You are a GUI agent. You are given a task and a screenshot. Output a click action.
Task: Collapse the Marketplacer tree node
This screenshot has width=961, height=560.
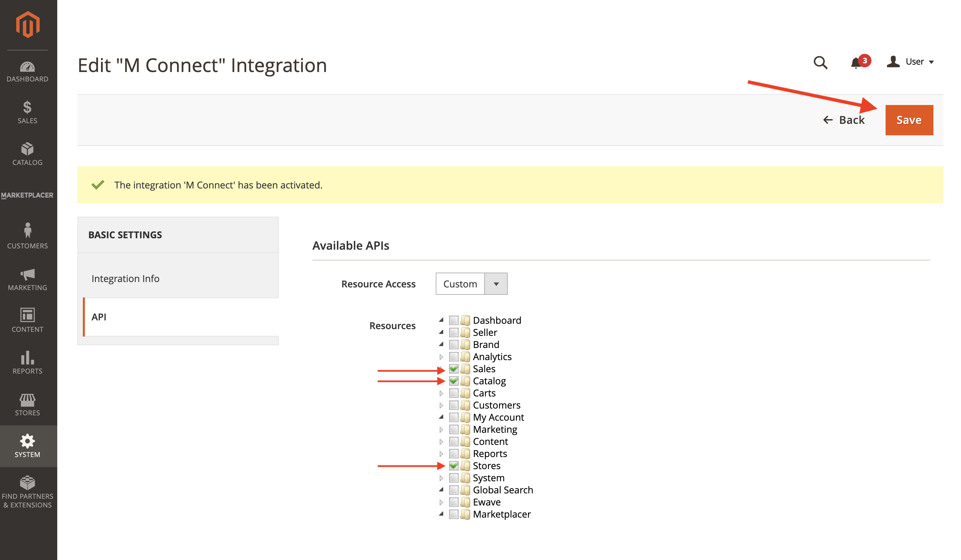[x=441, y=514]
